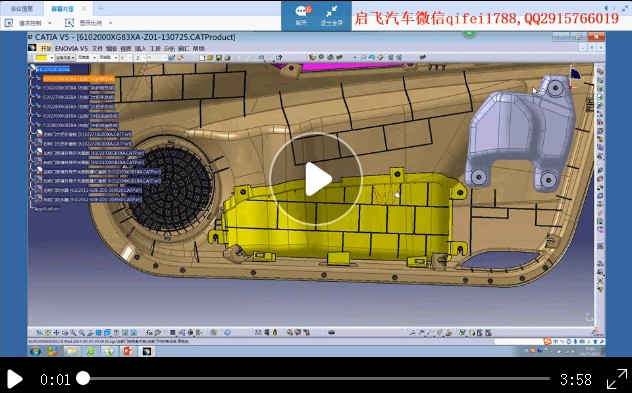Click the yellow color swatch in toolbar

41,58
